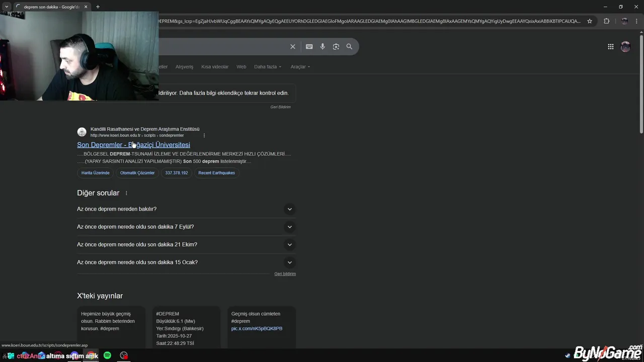This screenshot has width=644, height=362.
Task: Open the Chrome three-dot menu
Action: [x=637, y=21]
